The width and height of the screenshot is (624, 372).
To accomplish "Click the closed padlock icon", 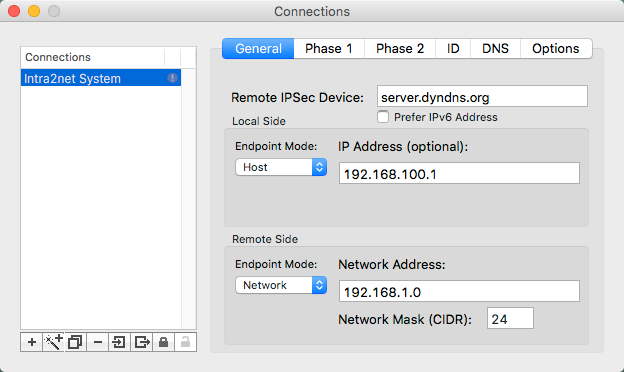I will [x=163, y=342].
